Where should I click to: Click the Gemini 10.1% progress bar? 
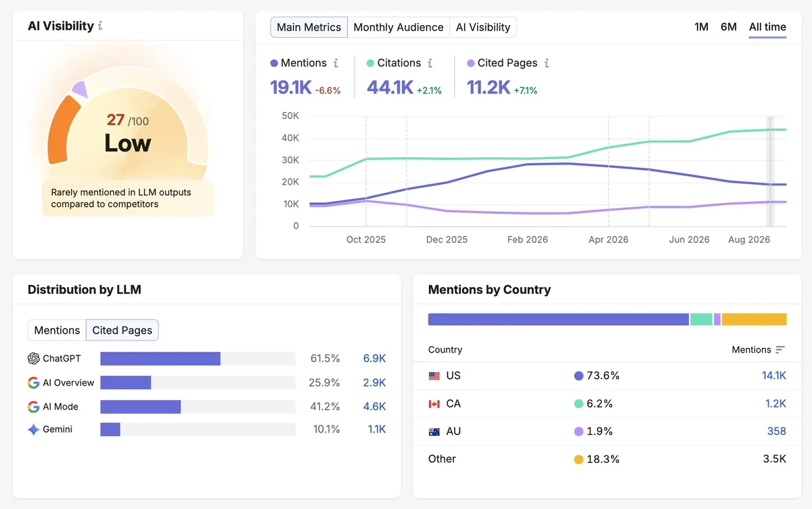(x=198, y=429)
